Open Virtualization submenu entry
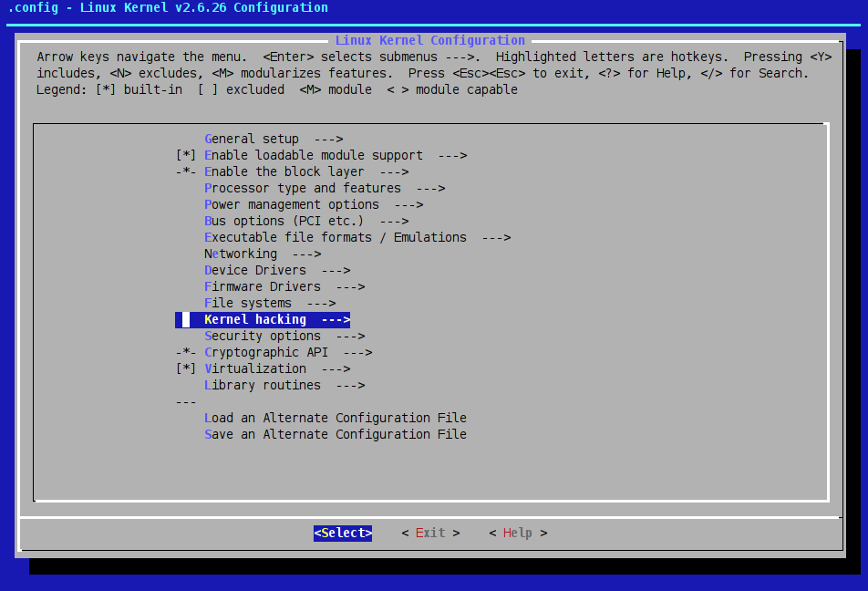The image size is (868, 591). (277, 368)
